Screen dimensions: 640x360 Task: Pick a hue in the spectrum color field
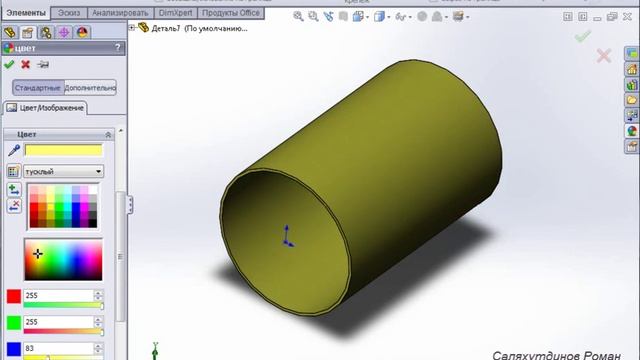tap(63, 260)
